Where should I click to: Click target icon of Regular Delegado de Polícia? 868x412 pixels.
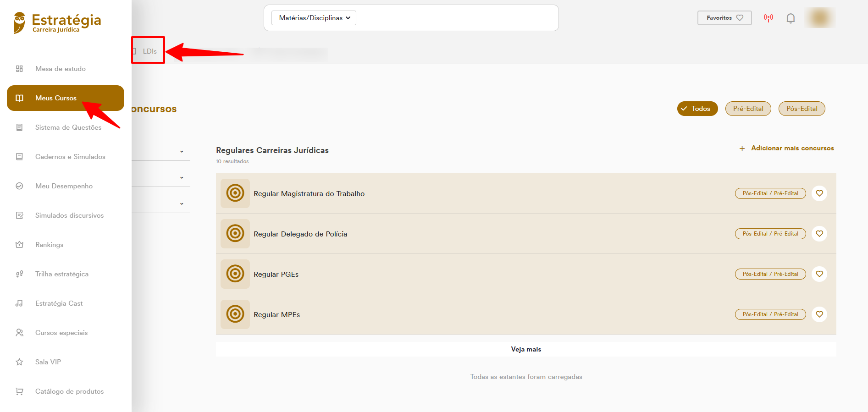[x=235, y=234]
